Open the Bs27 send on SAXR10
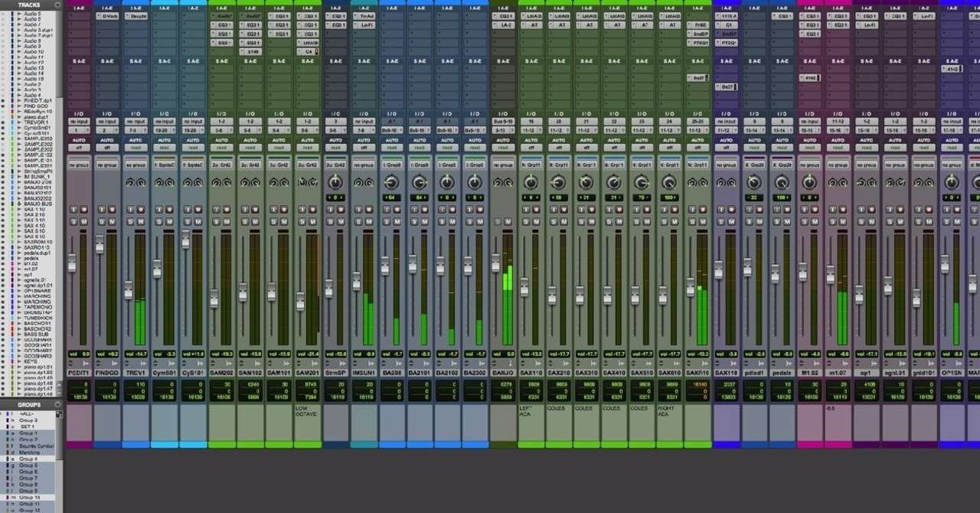 (698, 77)
